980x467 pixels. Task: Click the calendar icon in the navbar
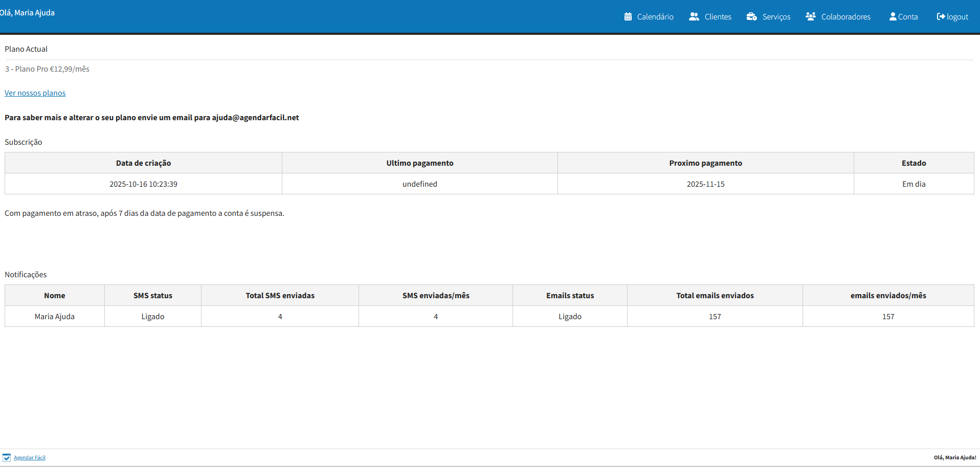pos(628,17)
